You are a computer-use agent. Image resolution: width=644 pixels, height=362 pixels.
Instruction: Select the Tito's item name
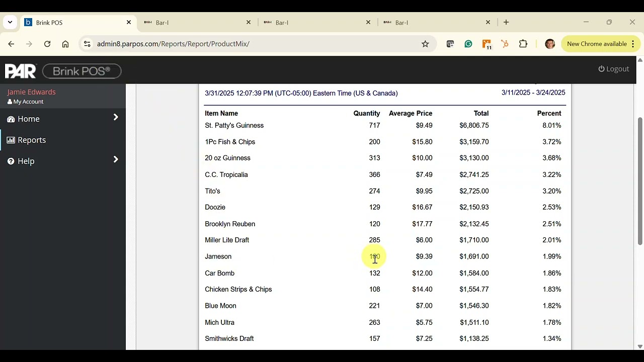pyautogui.click(x=212, y=191)
